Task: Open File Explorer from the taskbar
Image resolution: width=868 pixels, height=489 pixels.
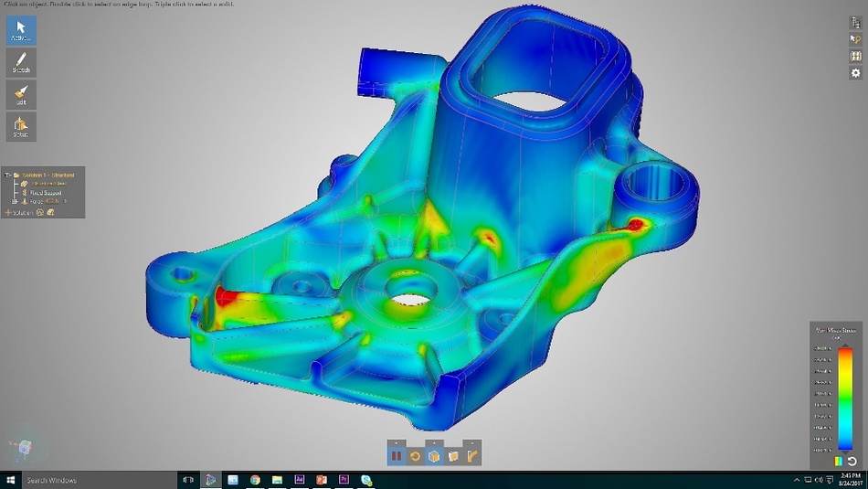Action: coord(277,480)
